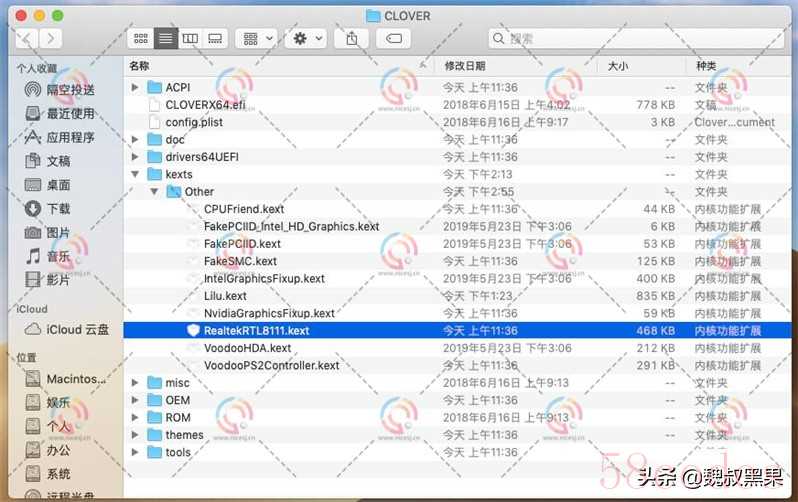Switch to icon view in toolbar
This screenshot has width=798, height=502.
(x=140, y=39)
